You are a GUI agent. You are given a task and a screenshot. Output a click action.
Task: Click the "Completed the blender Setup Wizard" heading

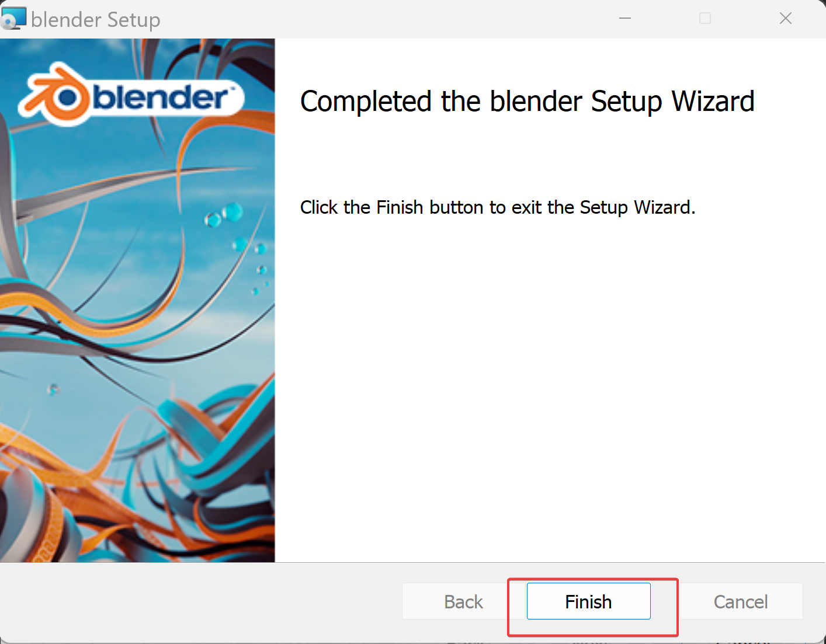(527, 102)
